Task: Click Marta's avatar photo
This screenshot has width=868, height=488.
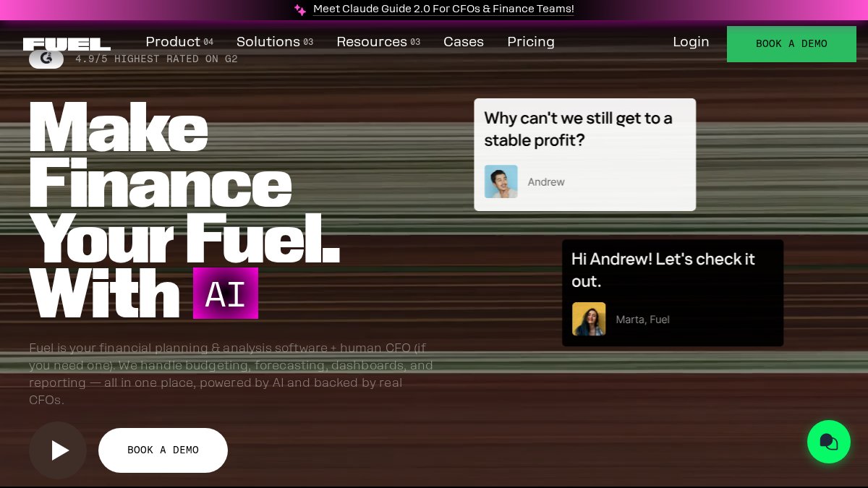Action: click(589, 319)
